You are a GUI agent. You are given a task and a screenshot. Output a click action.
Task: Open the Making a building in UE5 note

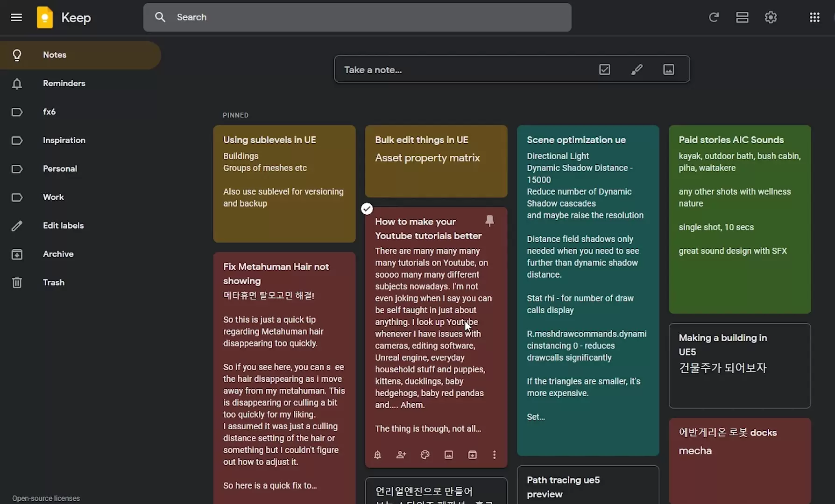point(740,366)
